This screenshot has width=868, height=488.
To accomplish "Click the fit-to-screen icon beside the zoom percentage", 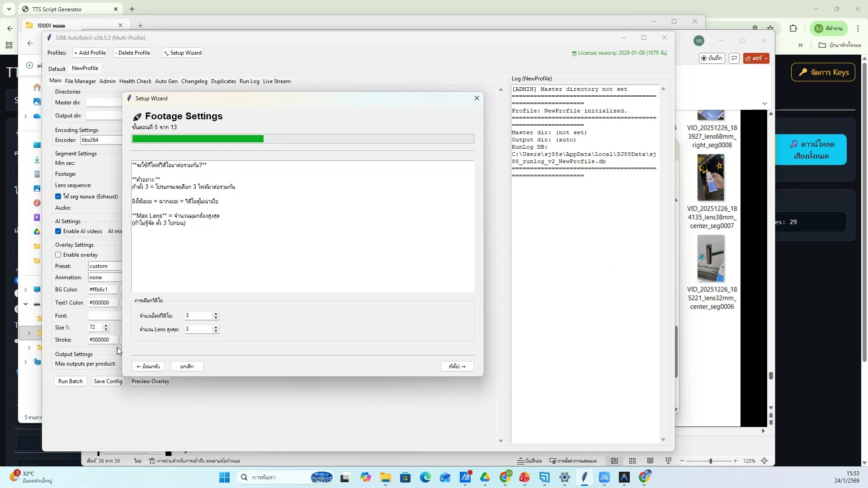I will coord(764,461).
